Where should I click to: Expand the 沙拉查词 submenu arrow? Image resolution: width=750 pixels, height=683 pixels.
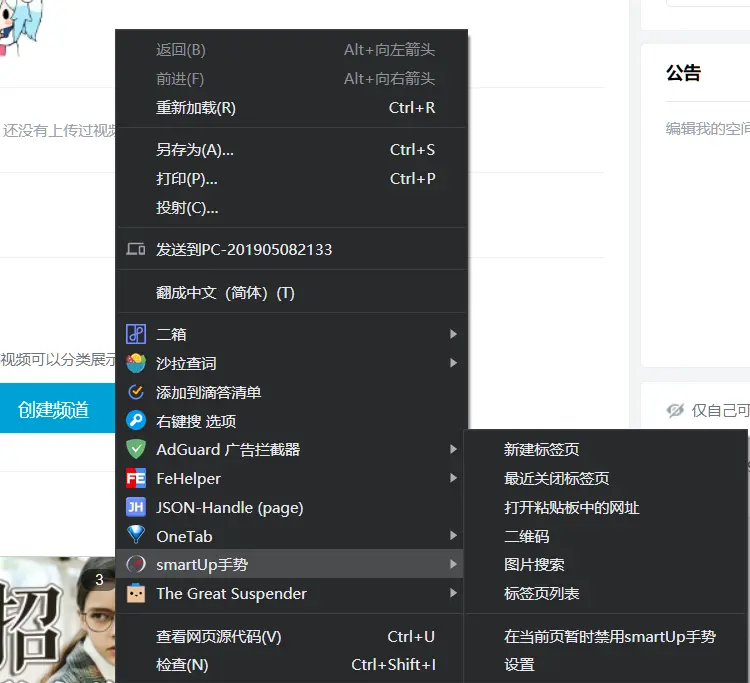click(453, 363)
